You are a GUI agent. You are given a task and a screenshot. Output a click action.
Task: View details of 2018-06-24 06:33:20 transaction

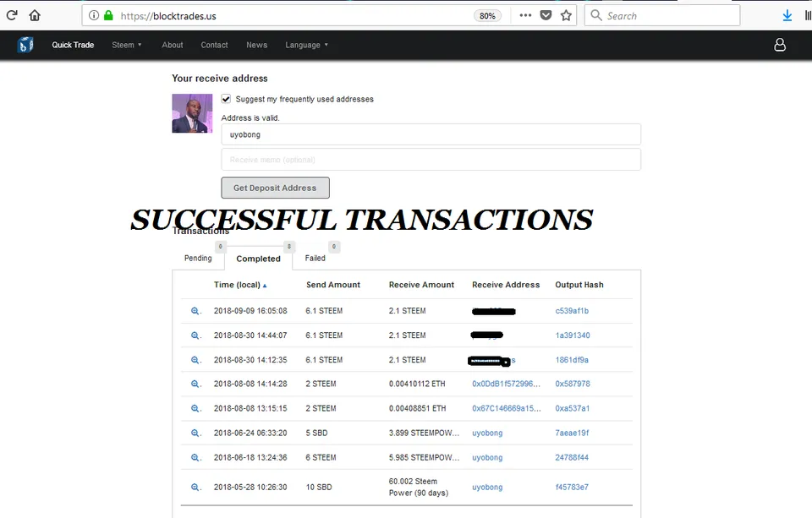pos(195,433)
